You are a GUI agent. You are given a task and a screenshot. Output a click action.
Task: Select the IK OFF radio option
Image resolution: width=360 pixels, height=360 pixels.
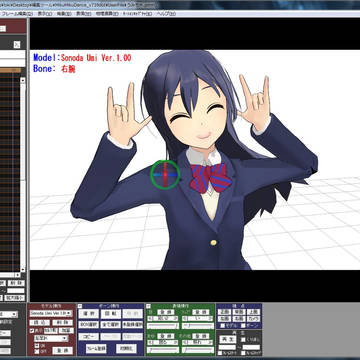[x=37, y=351]
